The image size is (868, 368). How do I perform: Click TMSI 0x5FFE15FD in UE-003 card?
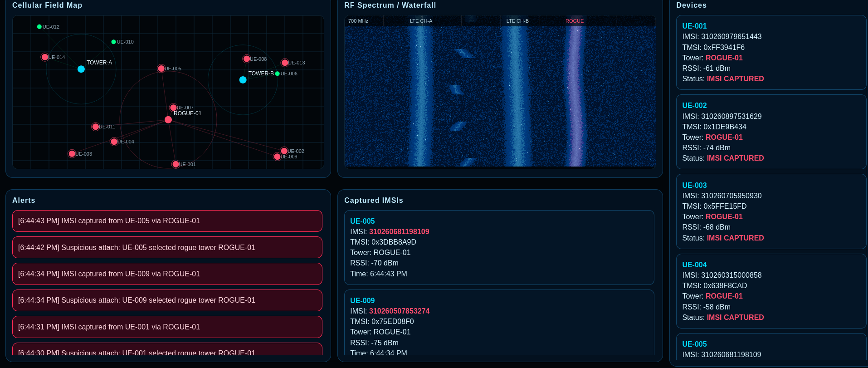tap(714, 206)
